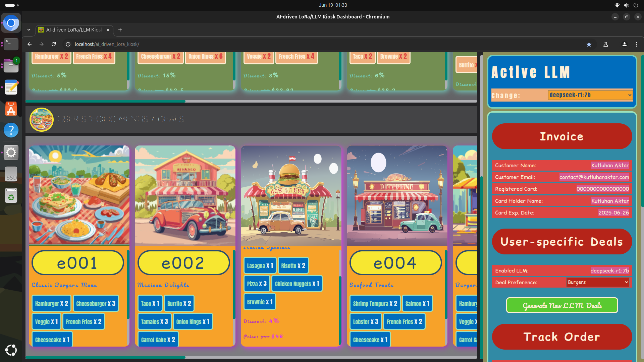Open the Active LLM change dropdown
644x362 pixels.
(590, 95)
